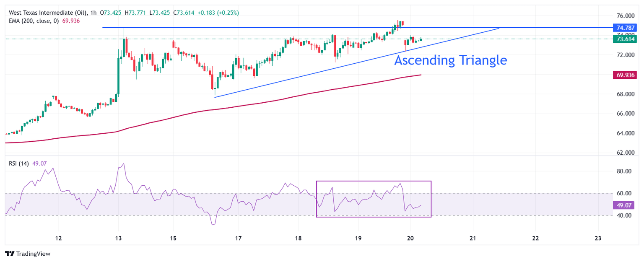
Task: Click date label 21 on time axis
Action: [x=473, y=238]
